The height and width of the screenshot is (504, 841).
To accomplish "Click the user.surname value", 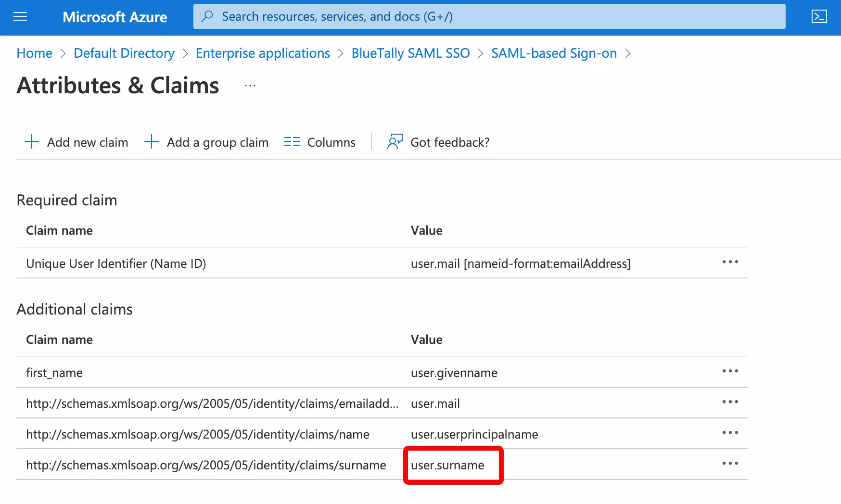I will point(447,465).
